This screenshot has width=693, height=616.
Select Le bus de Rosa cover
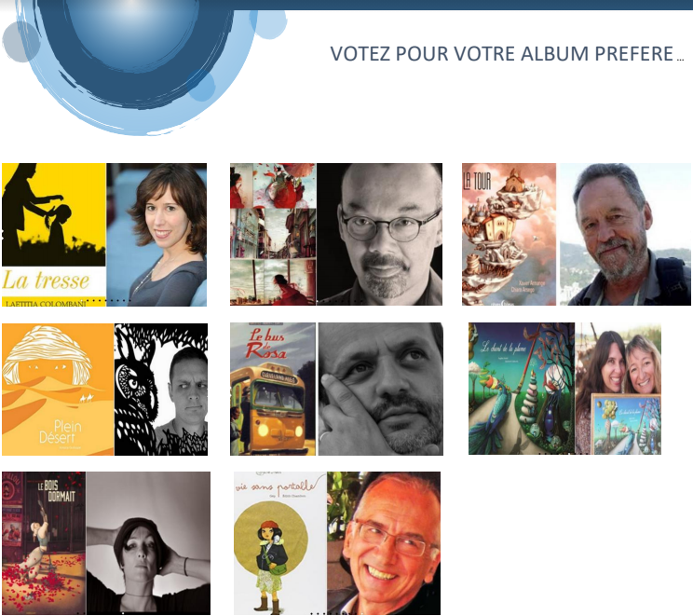pyautogui.click(x=273, y=389)
